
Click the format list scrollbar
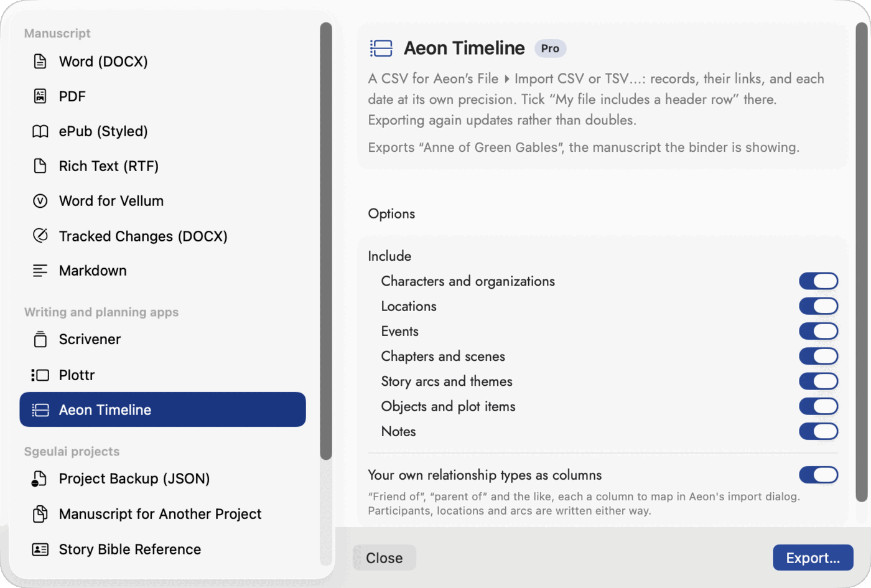326,241
